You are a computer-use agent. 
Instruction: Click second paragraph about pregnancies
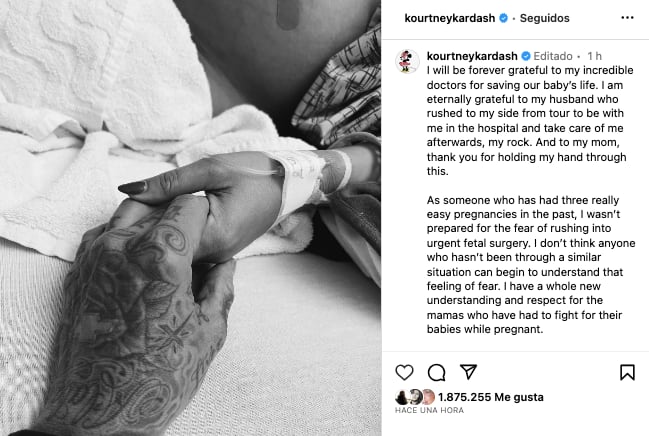point(531,265)
